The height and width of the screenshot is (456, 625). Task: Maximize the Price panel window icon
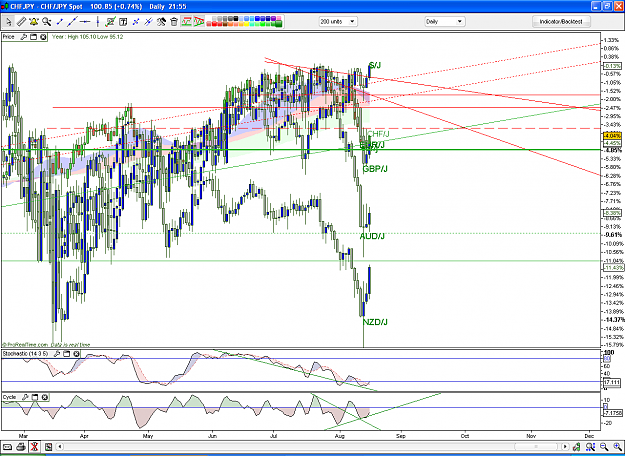(x=33, y=37)
